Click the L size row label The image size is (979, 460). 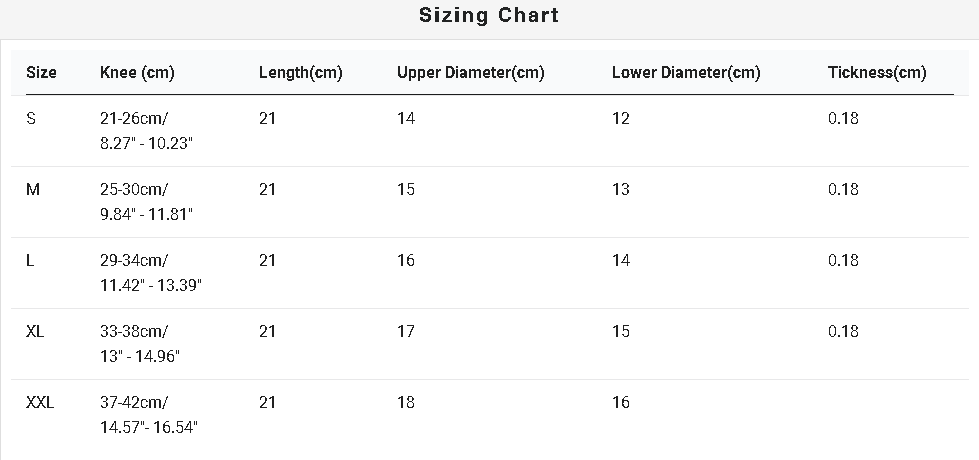[x=30, y=260]
